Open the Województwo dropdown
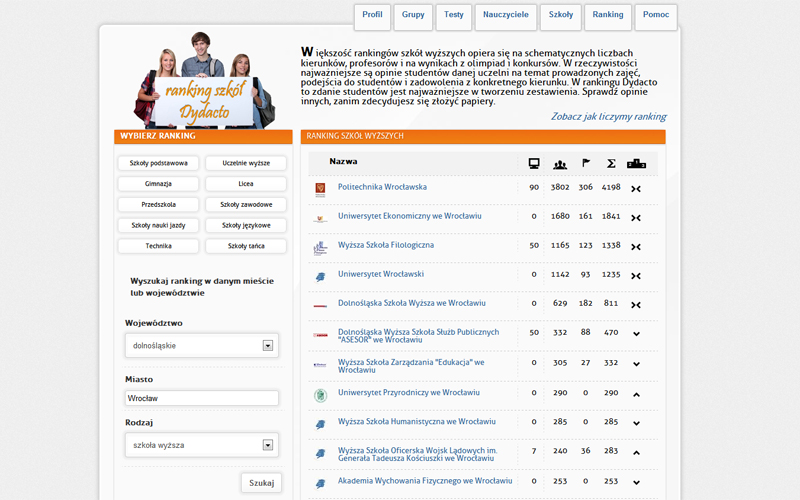This screenshot has width=800, height=500. [202, 346]
